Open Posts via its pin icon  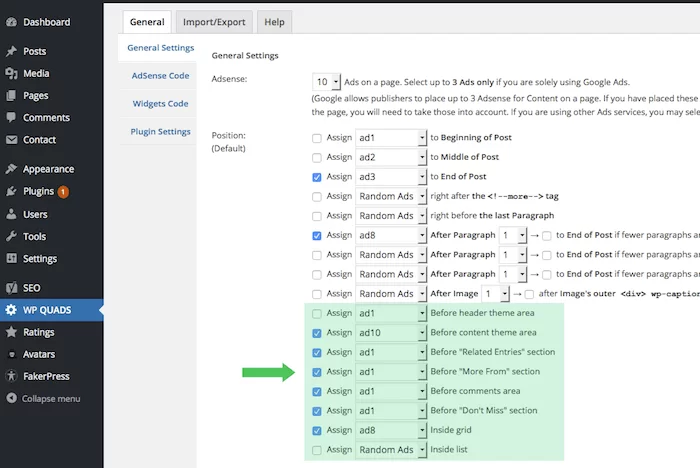pyautogui.click(x=11, y=51)
